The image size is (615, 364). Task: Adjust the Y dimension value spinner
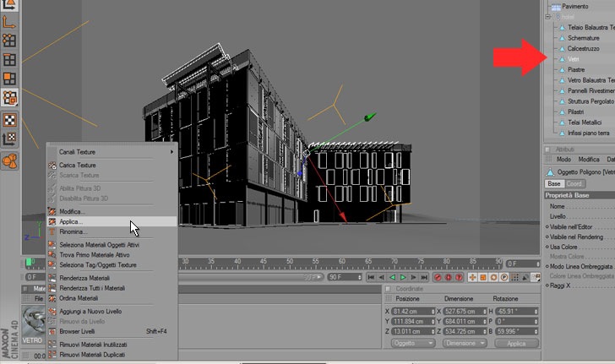485,321
